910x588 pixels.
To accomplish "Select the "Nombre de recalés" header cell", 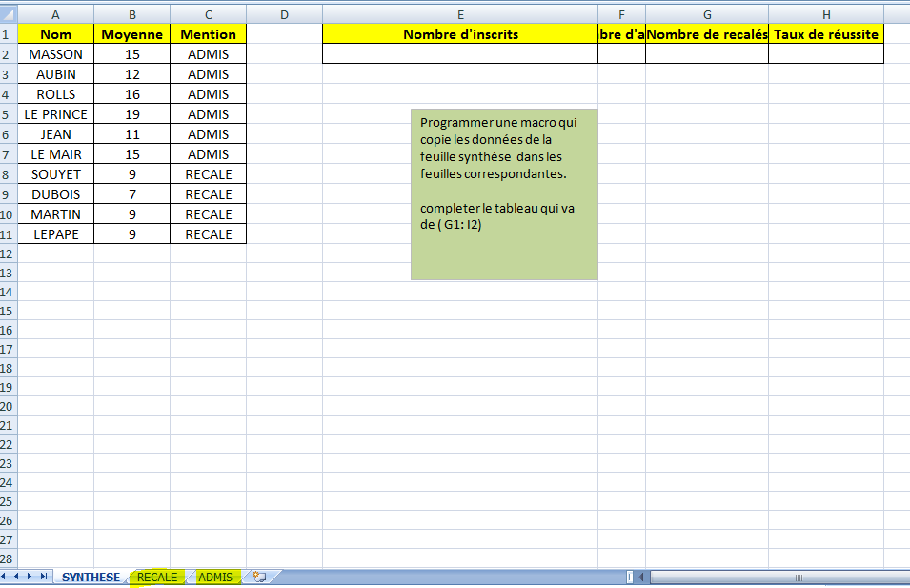I will point(707,34).
